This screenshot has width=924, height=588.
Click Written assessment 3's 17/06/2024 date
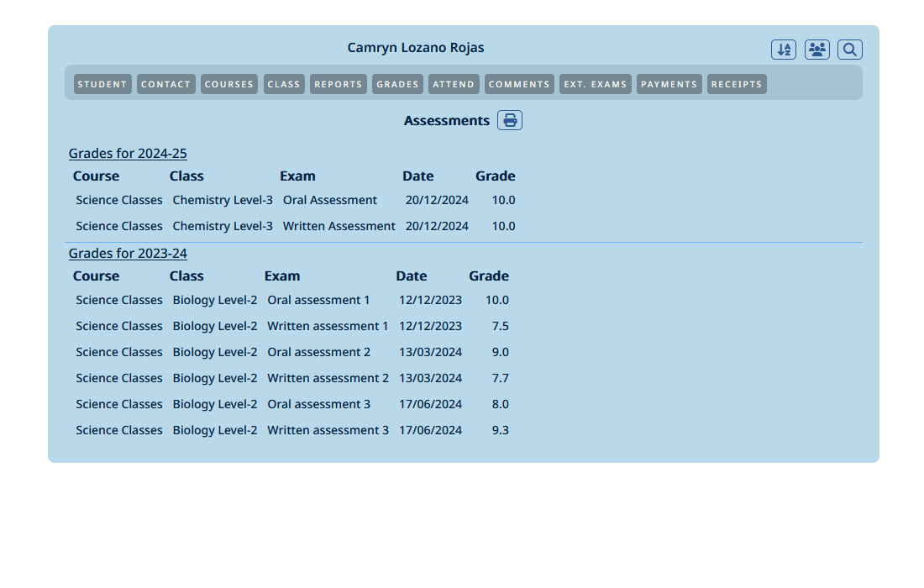click(x=430, y=430)
